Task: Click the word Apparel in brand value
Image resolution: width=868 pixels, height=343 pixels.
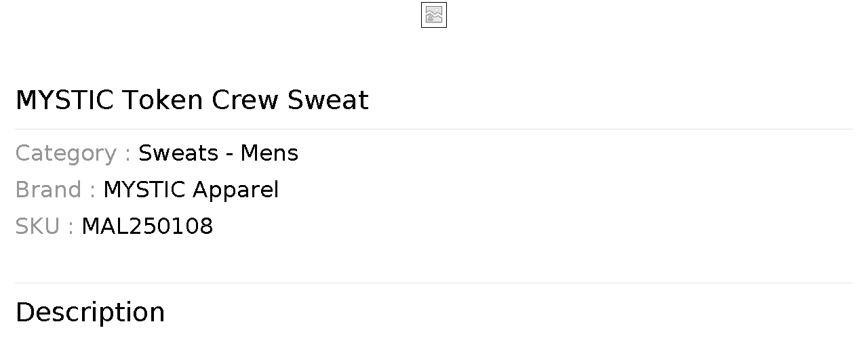Action: point(235,190)
